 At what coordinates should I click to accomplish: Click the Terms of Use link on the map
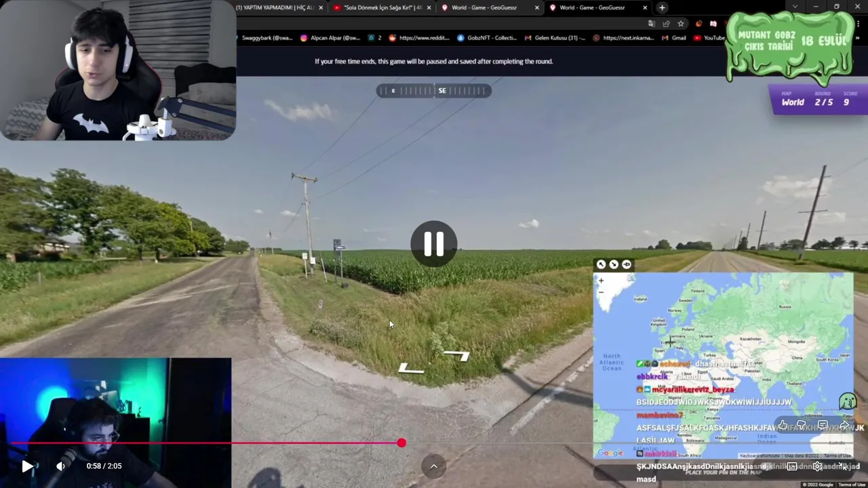(x=837, y=456)
